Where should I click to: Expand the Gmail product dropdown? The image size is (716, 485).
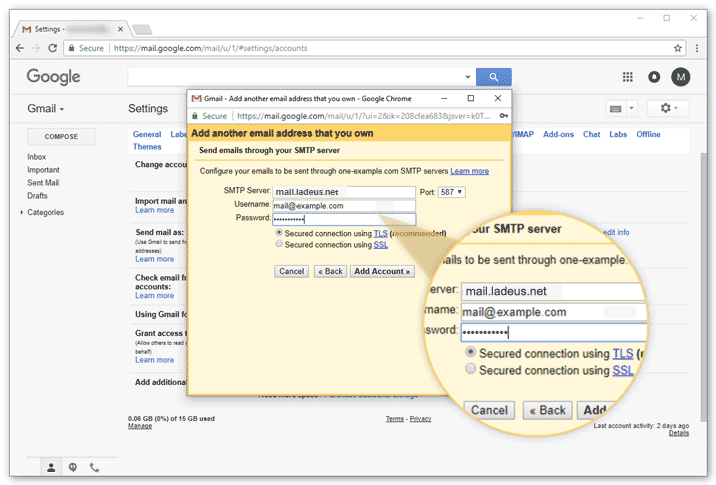(46, 108)
